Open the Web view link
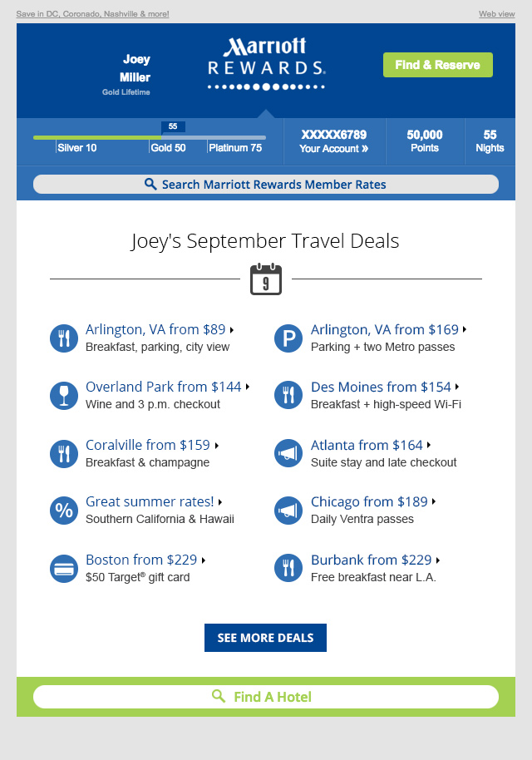 [x=496, y=14]
